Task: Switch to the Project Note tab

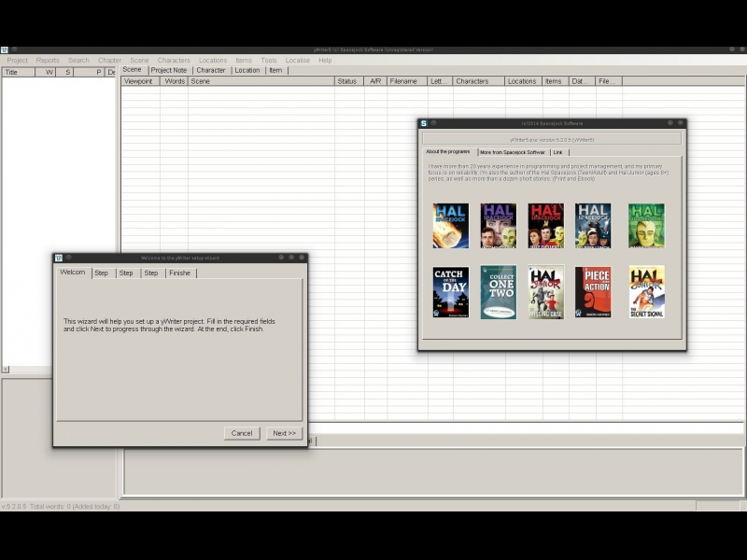Action: [169, 70]
